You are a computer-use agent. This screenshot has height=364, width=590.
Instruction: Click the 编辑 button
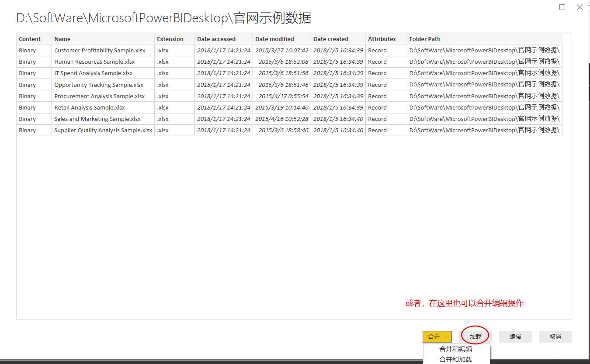(515, 337)
